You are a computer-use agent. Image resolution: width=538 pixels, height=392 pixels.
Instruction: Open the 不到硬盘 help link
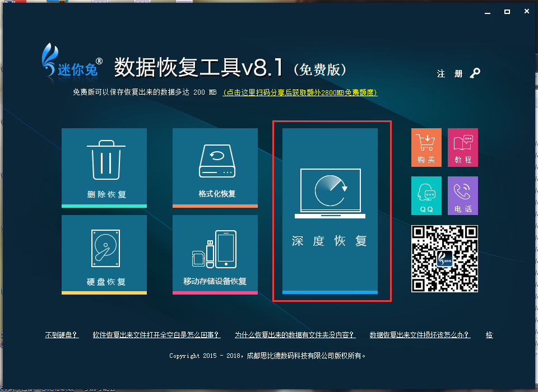[62, 335]
